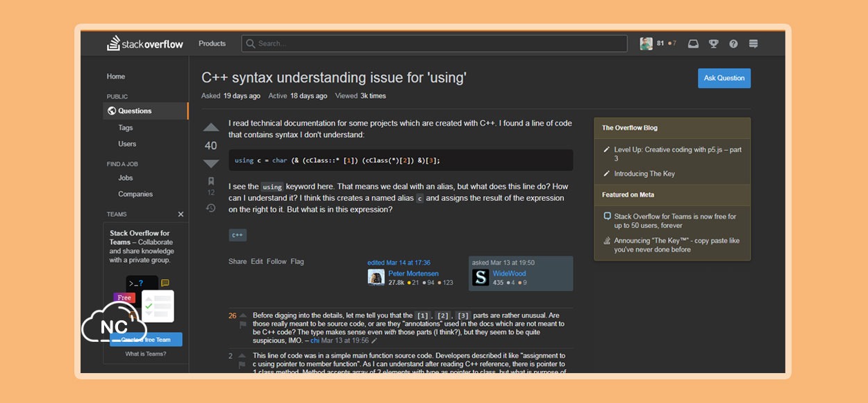This screenshot has width=868, height=403.
Task: Click the Create a free Team button
Action: pyautogui.click(x=146, y=340)
